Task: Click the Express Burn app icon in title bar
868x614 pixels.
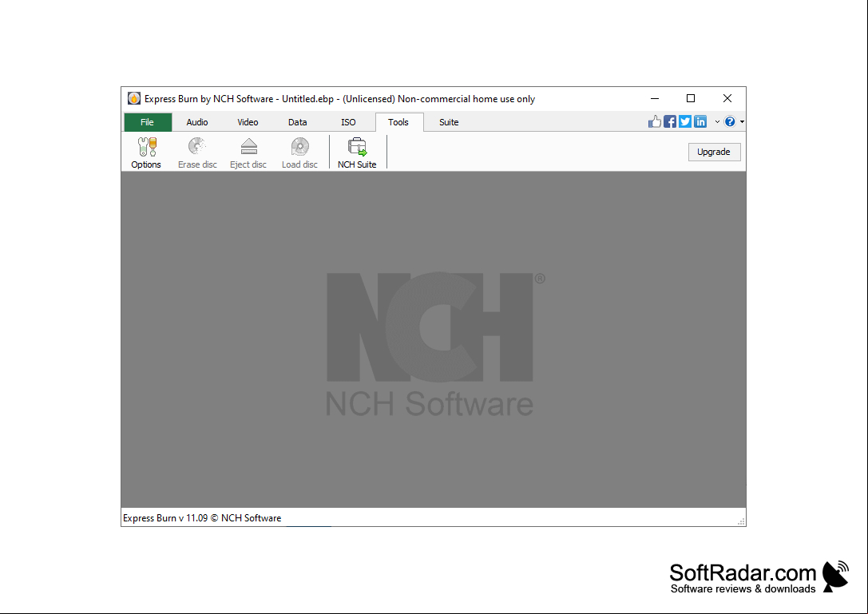Action: [x=134, y=98]
